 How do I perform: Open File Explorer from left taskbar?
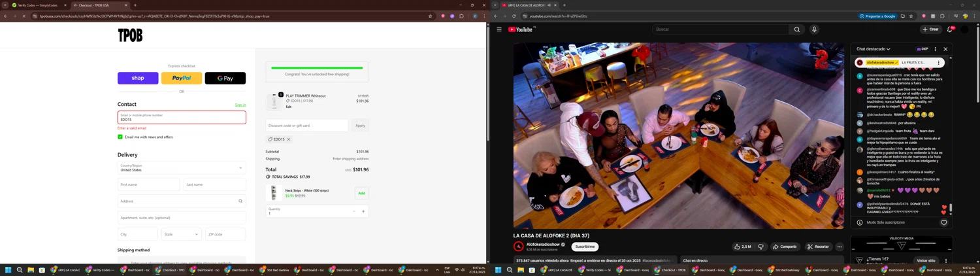pyautogui.click(x=30, y=269)
